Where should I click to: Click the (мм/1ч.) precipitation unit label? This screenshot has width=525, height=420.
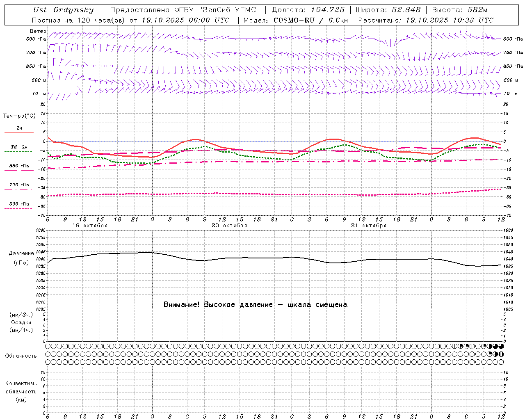coord(21,330)
